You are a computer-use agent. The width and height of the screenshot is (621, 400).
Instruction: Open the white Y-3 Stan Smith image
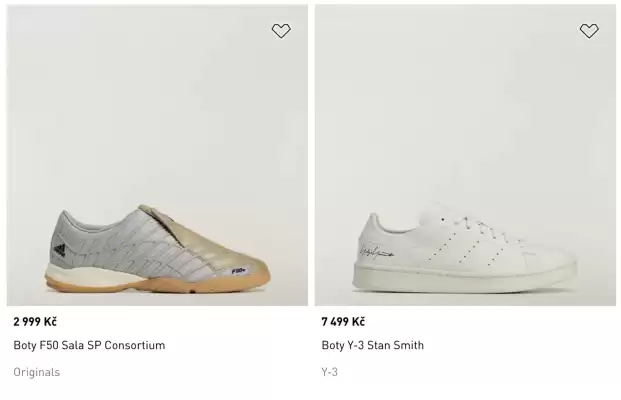click(x=465, y=155)
